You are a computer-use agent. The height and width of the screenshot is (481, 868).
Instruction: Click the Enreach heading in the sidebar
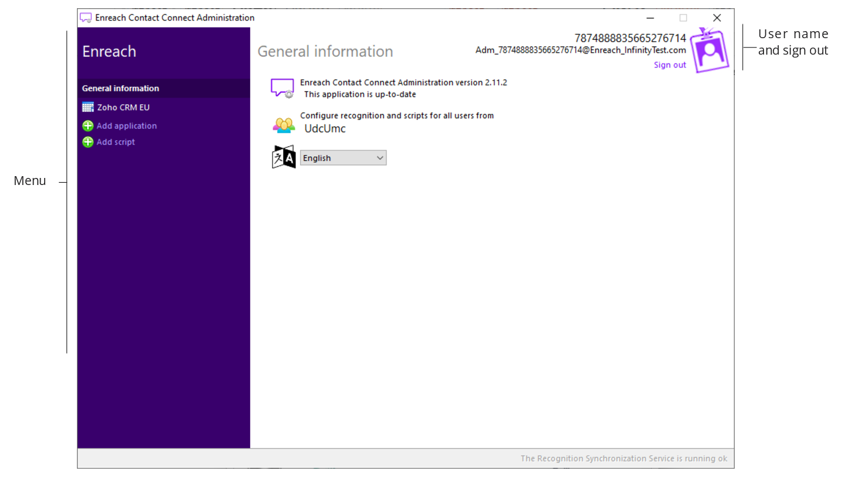(109, 52)
